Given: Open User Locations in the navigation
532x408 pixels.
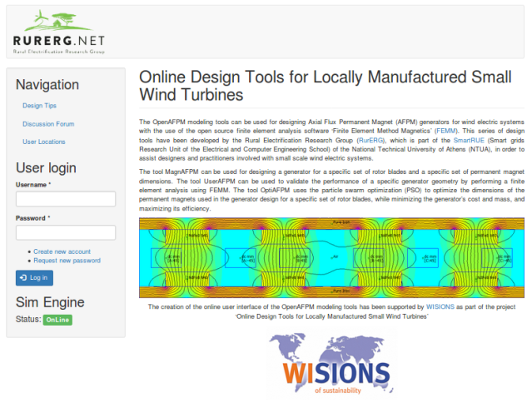Looking at the screenshot, I should 44,142.
